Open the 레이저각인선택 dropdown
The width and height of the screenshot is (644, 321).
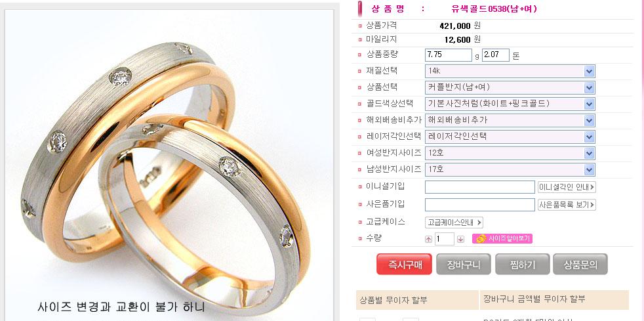(x=510, y=137)
